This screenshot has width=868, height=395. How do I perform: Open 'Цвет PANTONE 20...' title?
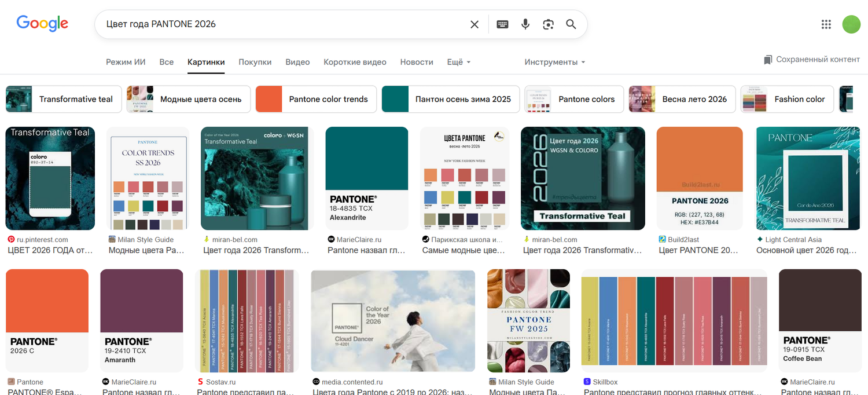698,250
